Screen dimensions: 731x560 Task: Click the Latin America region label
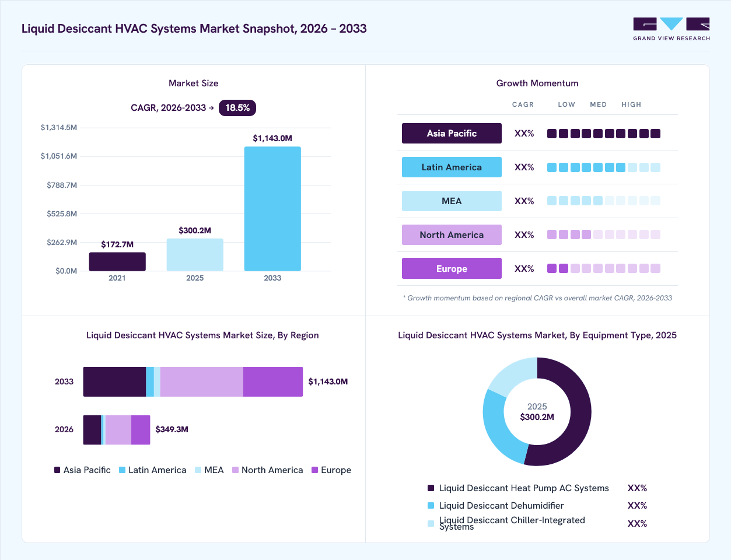tap(452, 167)
